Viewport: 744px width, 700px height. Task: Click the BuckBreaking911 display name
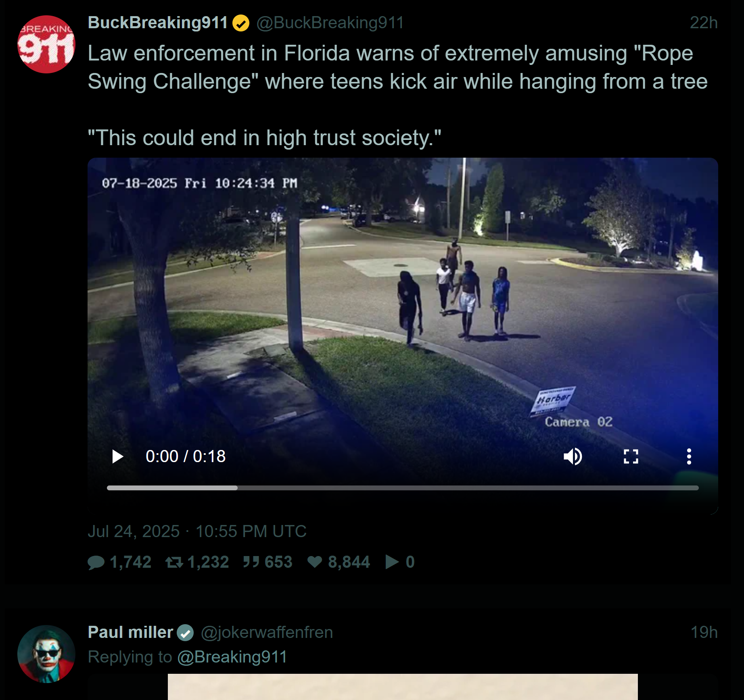(158, 23)
